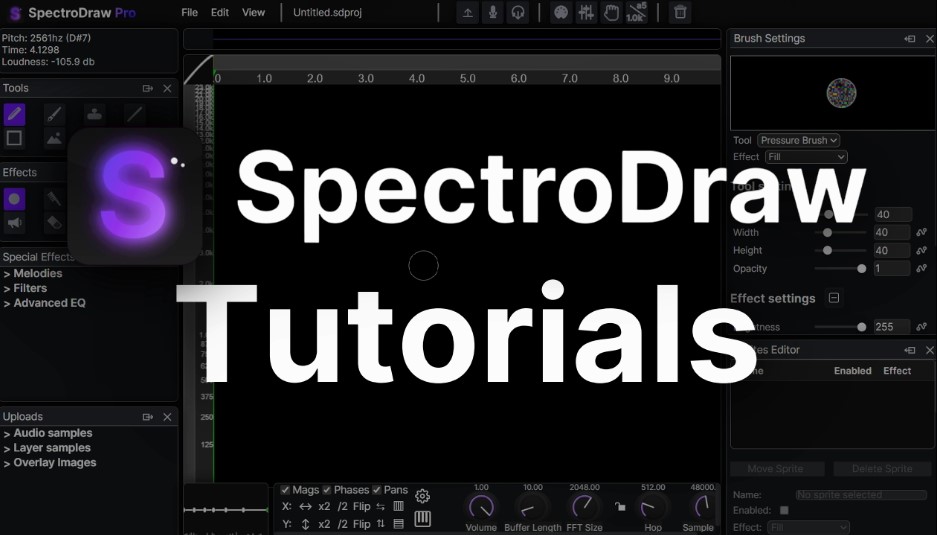
Task: Click the Volume knob
Action: click(481, 508)
